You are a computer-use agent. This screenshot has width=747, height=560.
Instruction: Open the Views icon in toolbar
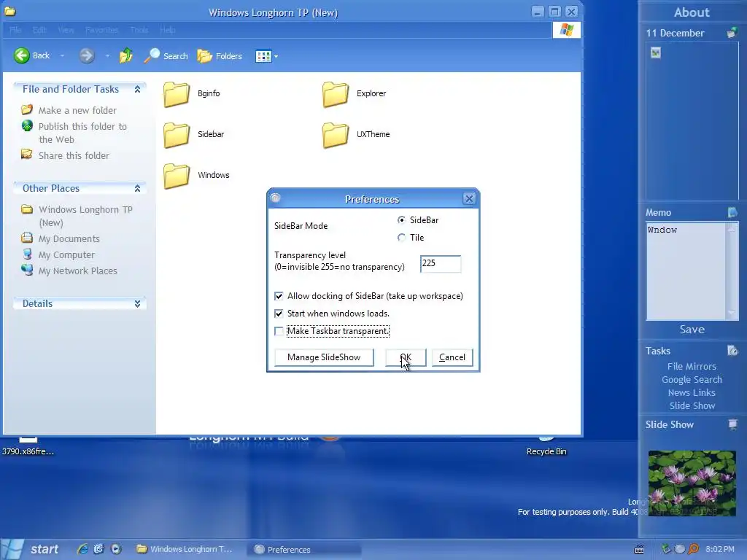pos(263,56)
